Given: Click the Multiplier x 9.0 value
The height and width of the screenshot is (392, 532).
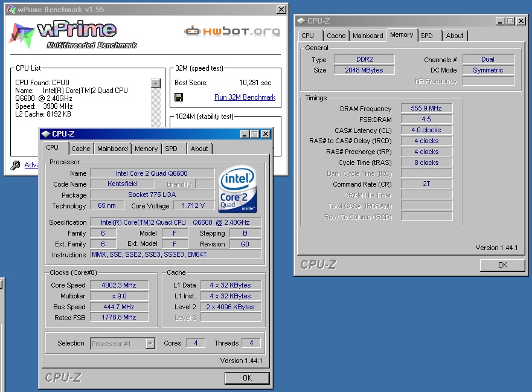Looking at the screenshot, I should coord(119,297).
